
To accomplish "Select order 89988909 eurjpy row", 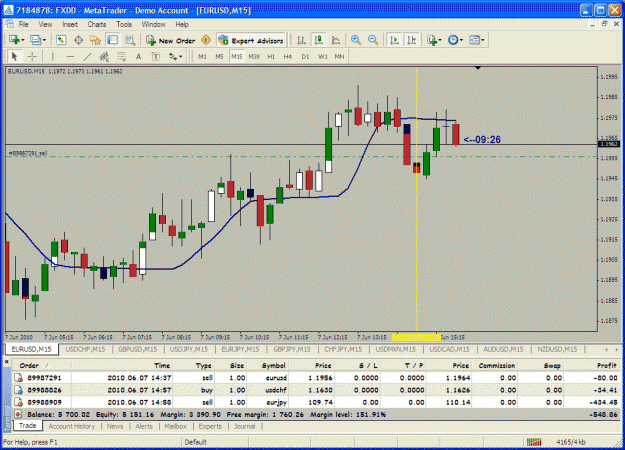I will 316,402.
